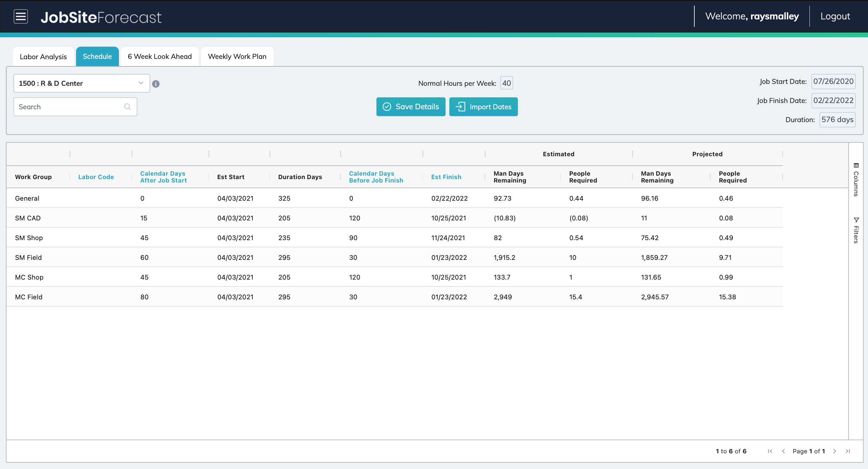Select the SM CAD work group row

coord(394,218)
